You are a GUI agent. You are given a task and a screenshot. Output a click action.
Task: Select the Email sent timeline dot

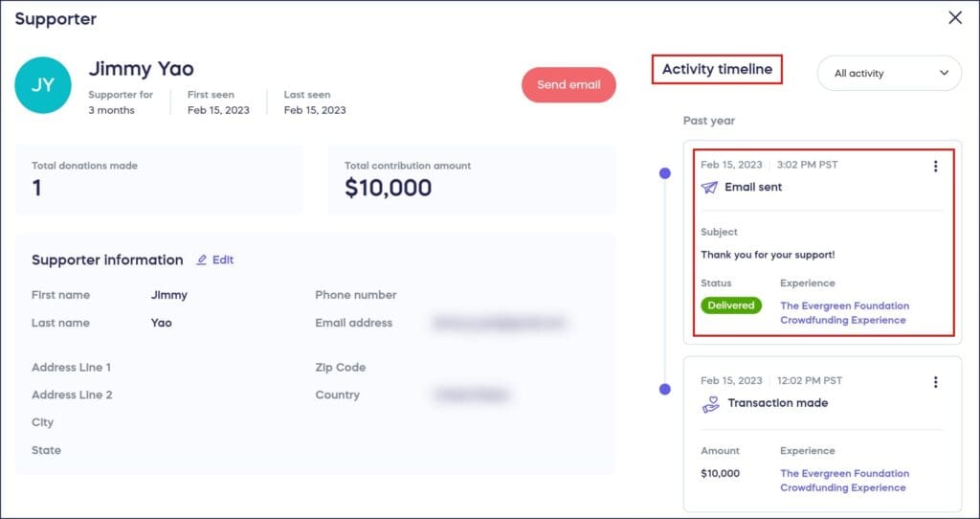pos(665,173)
